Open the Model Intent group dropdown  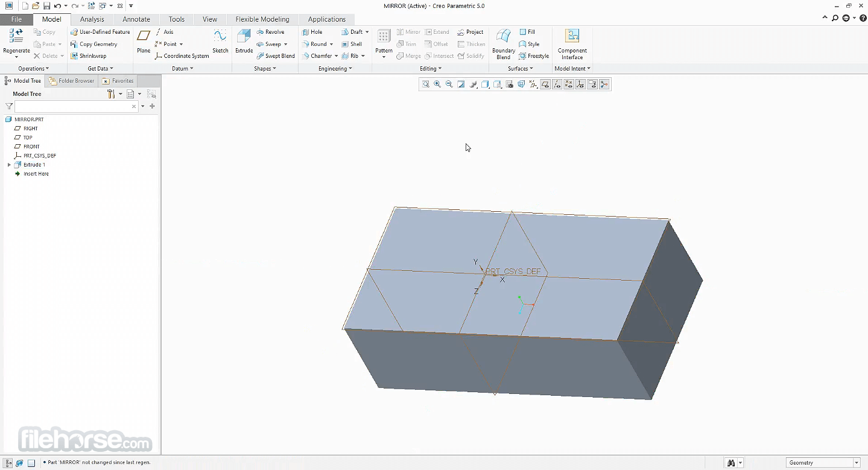pyautogui.click(x=572, y=69)
